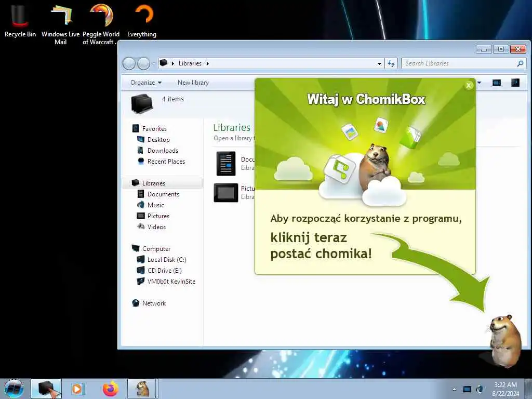
Task: Show the preview pane icon
Action: (496, 83)
